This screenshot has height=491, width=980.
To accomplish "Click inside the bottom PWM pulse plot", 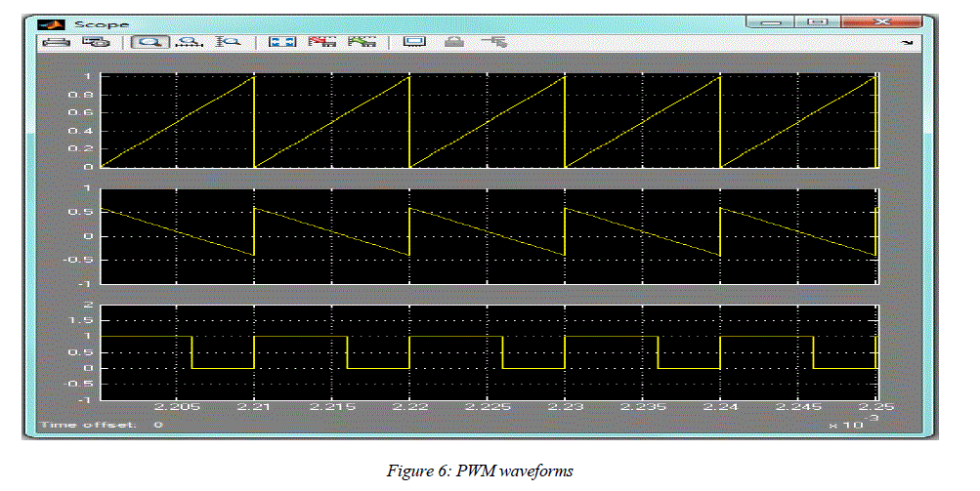I will click(489, 352).
